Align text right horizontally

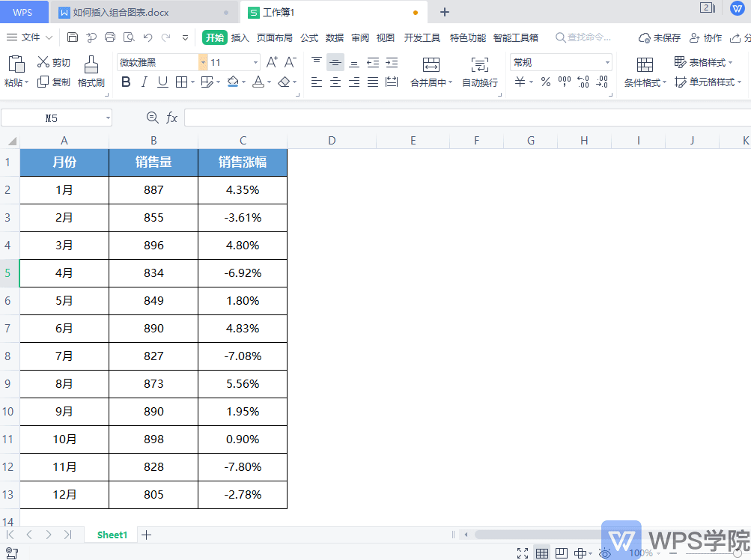coord(354,82)
